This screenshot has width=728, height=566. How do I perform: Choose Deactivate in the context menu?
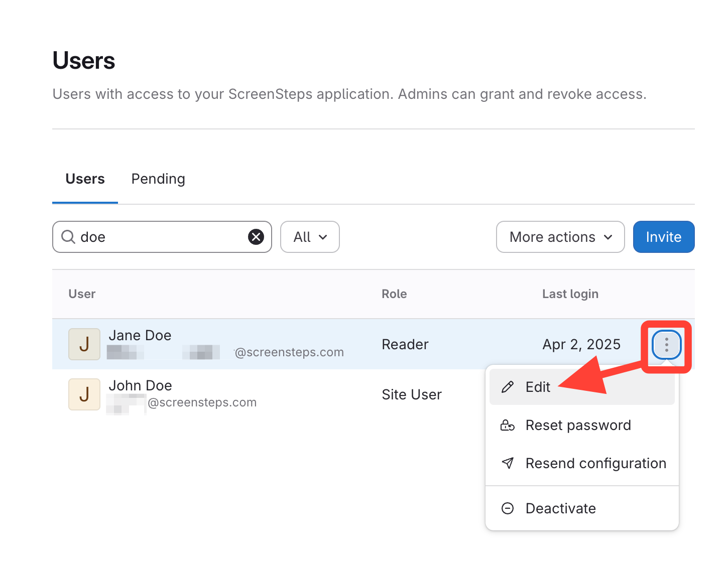pos(560,508)
